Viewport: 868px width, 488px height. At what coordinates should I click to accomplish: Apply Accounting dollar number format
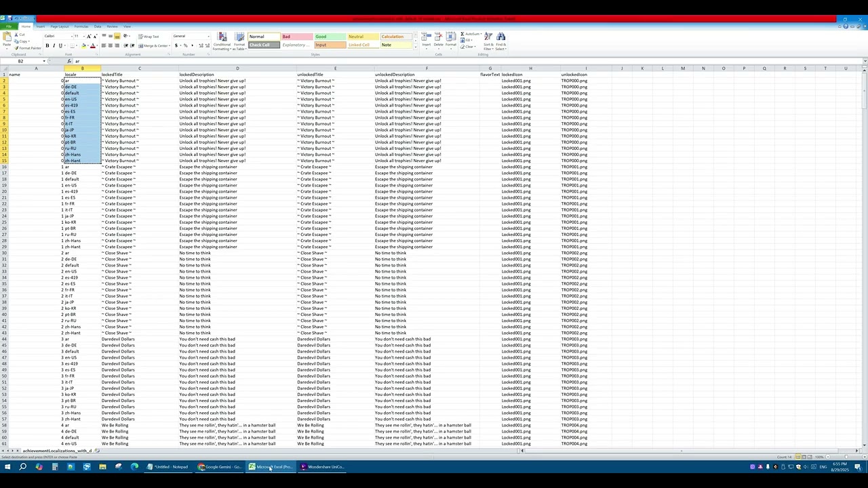(176, 45)
